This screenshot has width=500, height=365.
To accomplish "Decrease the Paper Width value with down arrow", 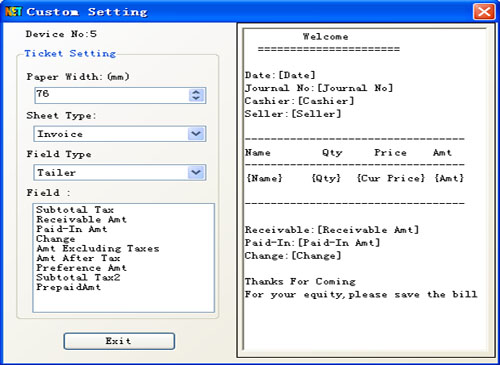I will coord(196,98).
